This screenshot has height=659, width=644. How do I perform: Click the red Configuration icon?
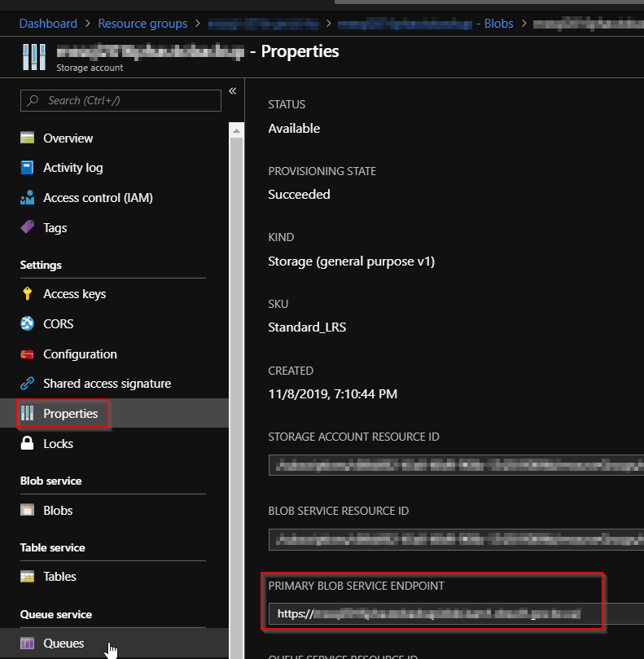coord(28,354)
